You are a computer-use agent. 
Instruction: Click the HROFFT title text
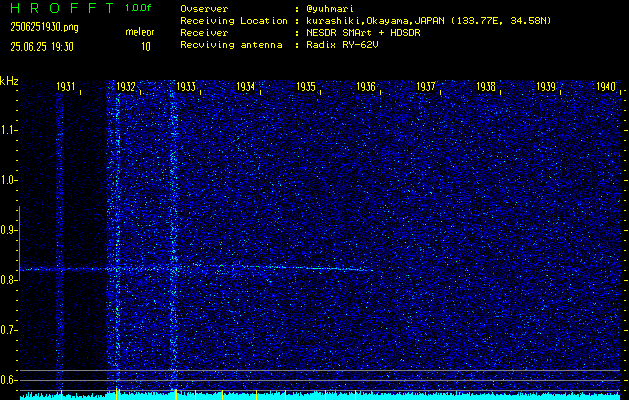click(x=62, y=8)
